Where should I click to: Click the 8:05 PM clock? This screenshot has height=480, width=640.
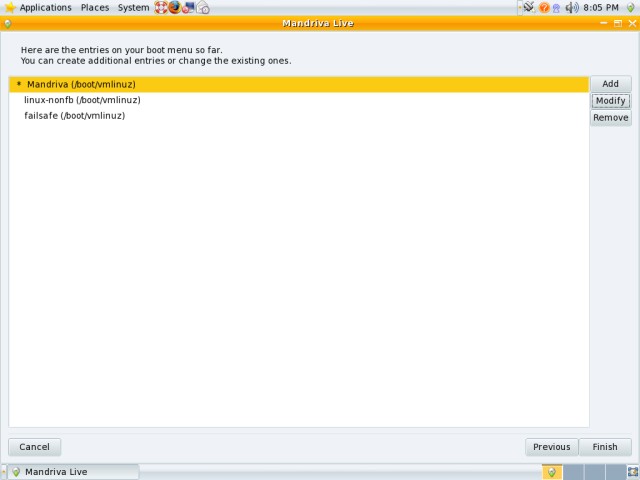(601, 7)
